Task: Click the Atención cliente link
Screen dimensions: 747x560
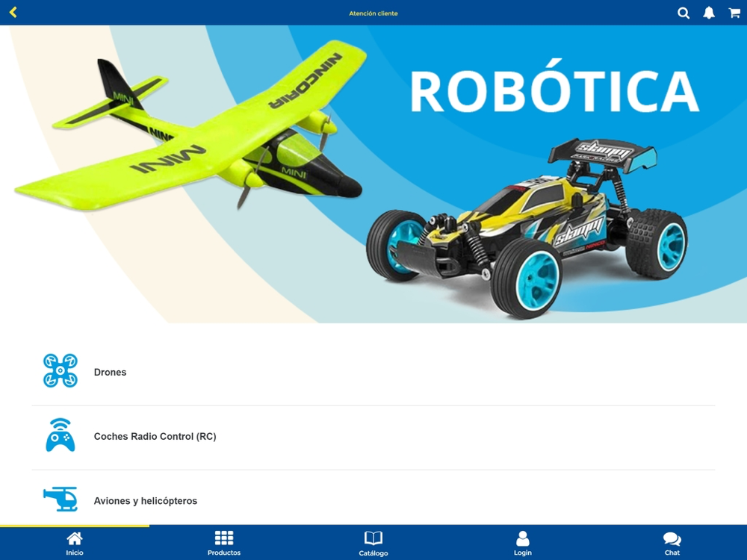Action: pos(373,13)
